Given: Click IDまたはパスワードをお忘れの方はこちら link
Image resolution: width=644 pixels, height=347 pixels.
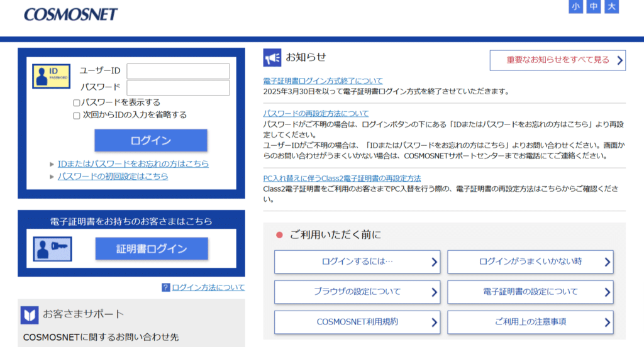Looking at the screenshot, I should tap(133, 163).
